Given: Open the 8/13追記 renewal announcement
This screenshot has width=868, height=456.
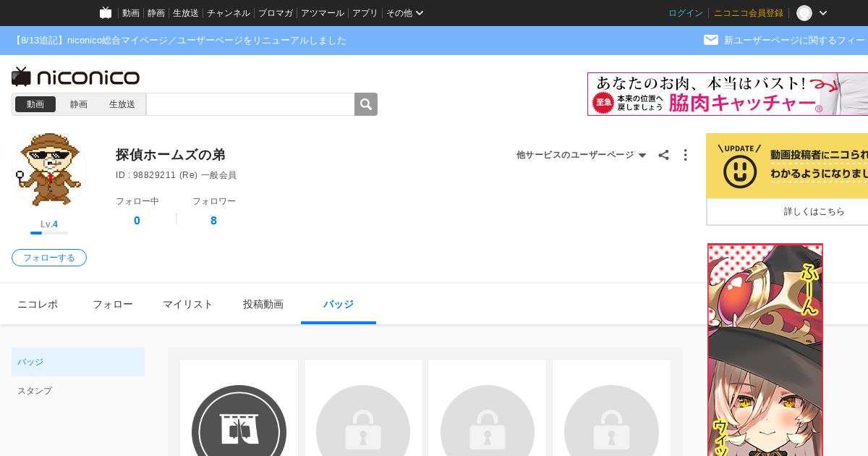Looking at the screenshot, I should pyautogui.click(x=179, y=41).
